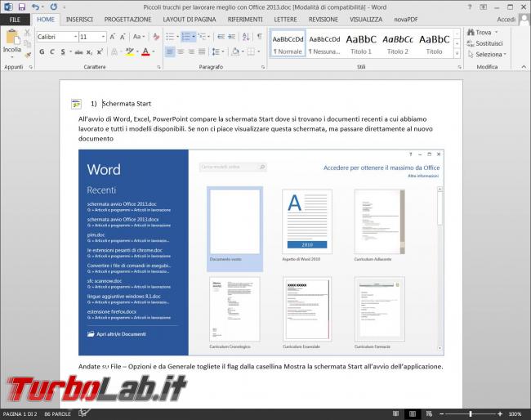This screenshot has width=531, height=420.
Task: Cut selection with the scissors icon
Action: [28, 33]
